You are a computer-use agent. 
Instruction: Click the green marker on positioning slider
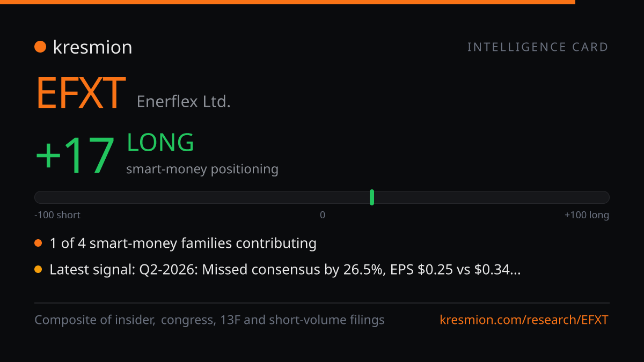tap(372, 197)
